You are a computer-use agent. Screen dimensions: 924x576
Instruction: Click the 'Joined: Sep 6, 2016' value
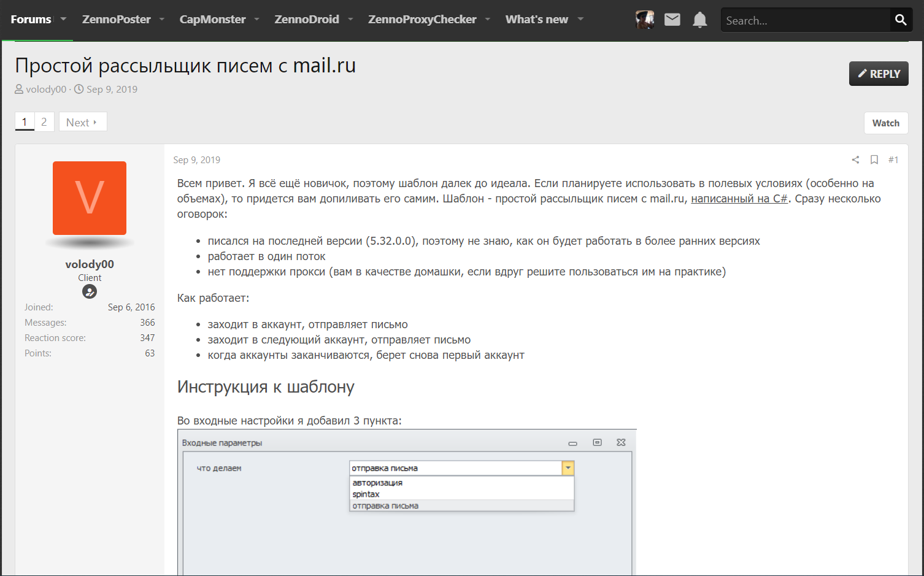[x=131, y=307]
